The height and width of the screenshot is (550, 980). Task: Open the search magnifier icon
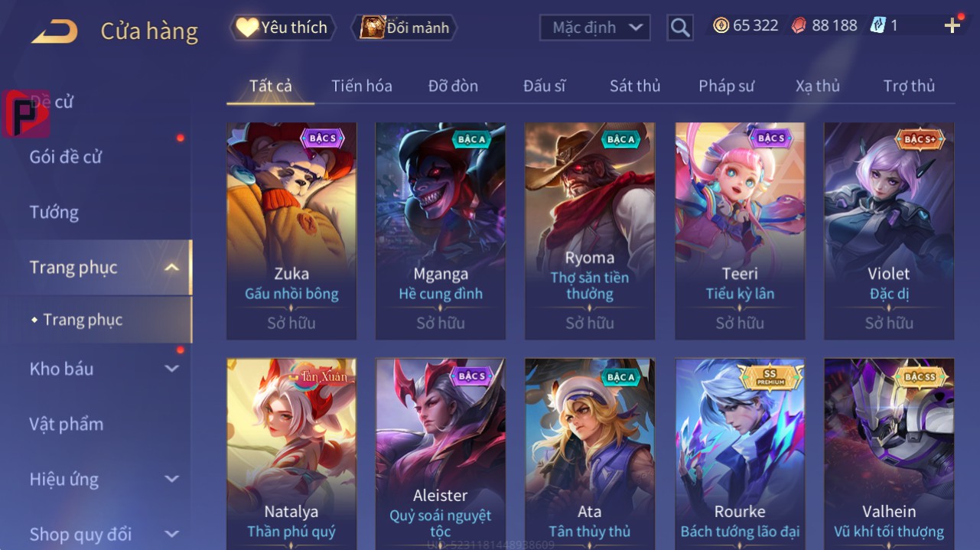click(679, 28)
